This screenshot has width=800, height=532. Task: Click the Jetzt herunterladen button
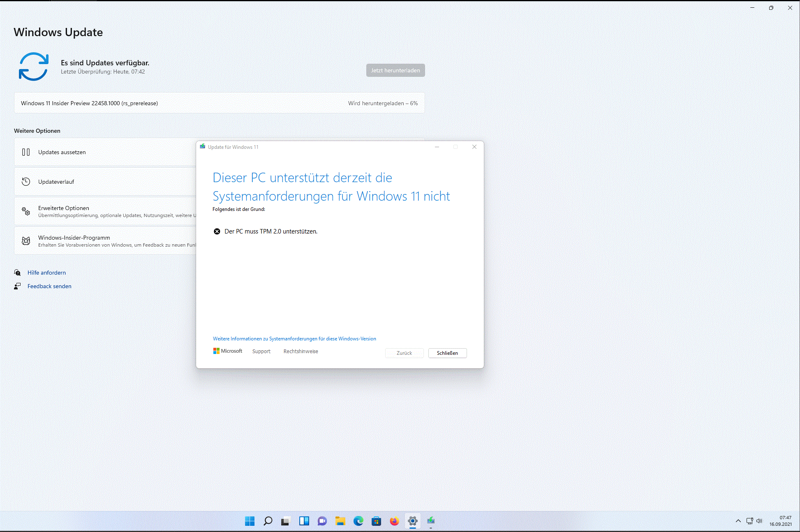395,70
